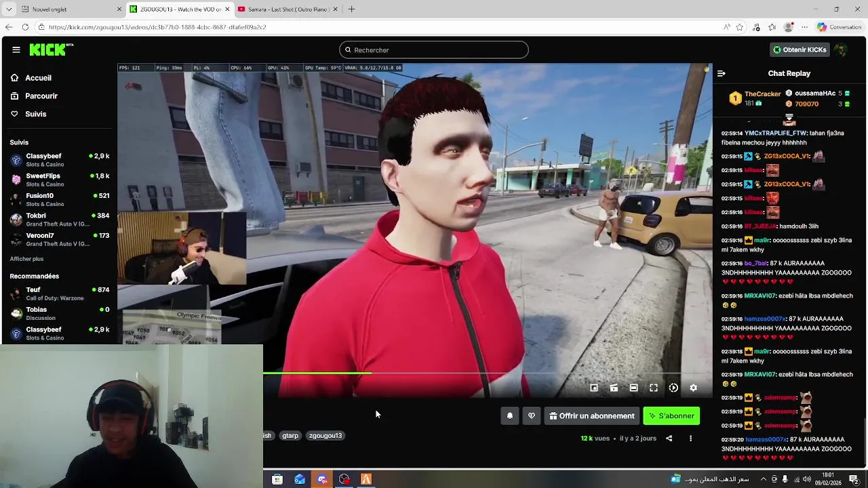Open Outlook from the taskbar

click(300, 479)
